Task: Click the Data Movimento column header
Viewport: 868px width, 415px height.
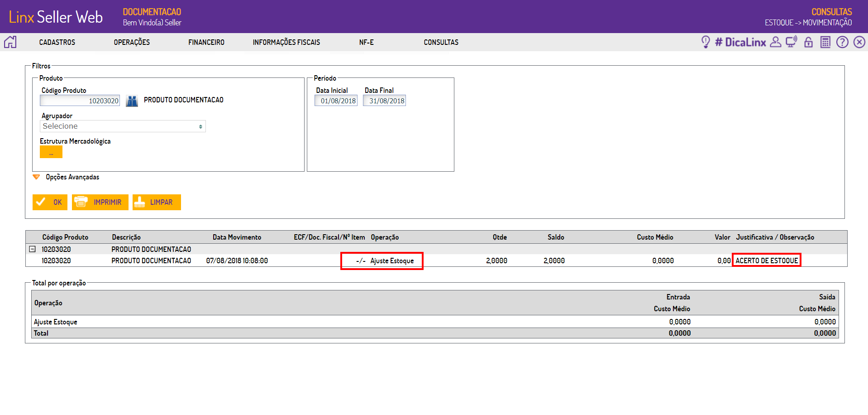Action: [x=237, y=237]
